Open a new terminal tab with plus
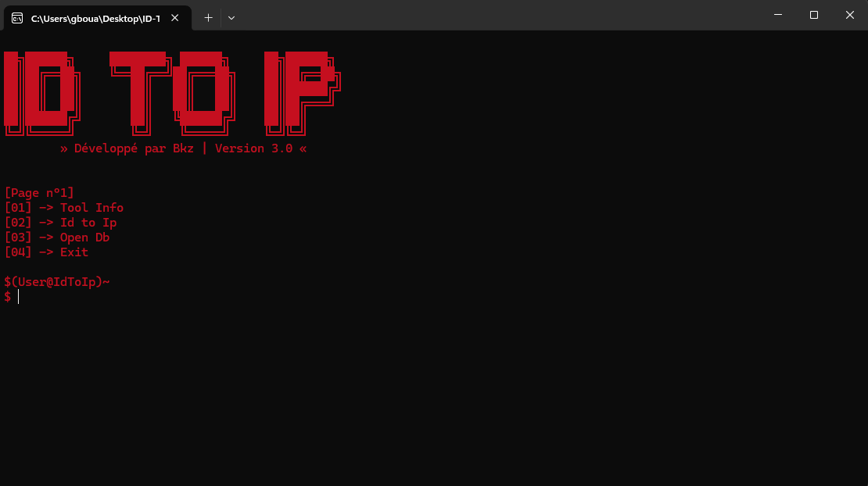The width and height of the screenshot is (868, 486). (208, 18)
